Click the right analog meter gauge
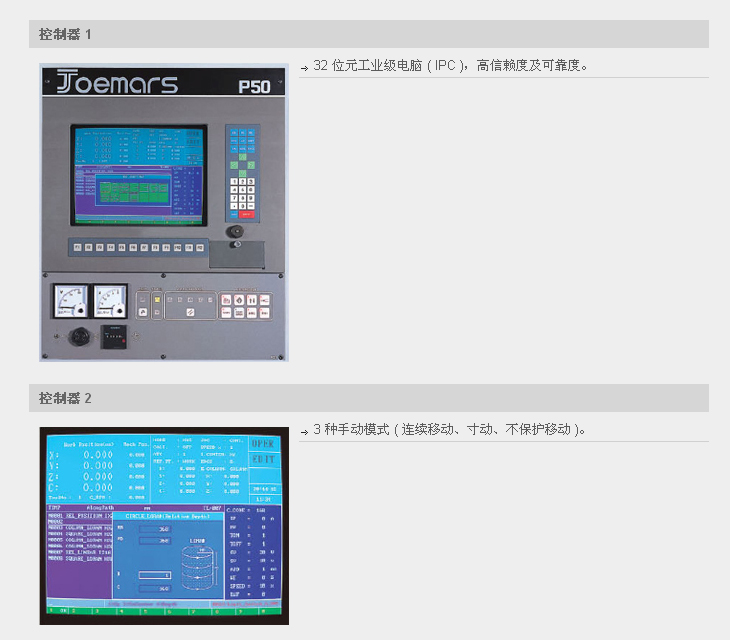The width and height of the screenshot is (730, 640). (x=109, y=302)
